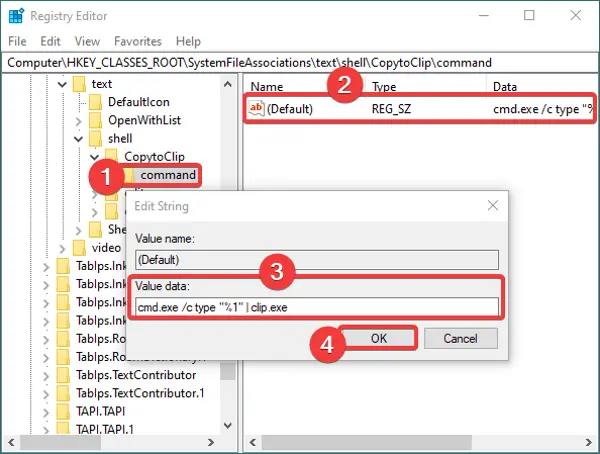Click the values pane horizontal scrollbar thumb
Image resolution: width=600 pixels, height=454 pixels.
[367, 443]
